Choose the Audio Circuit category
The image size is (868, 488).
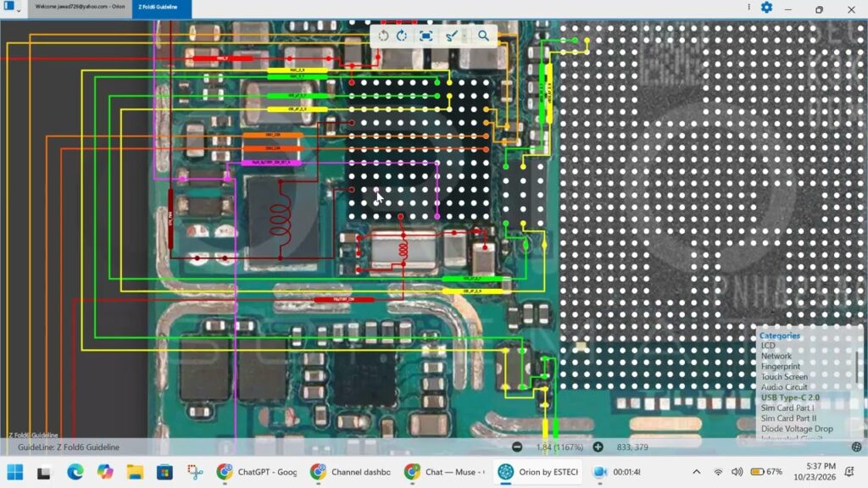point(784,387)
